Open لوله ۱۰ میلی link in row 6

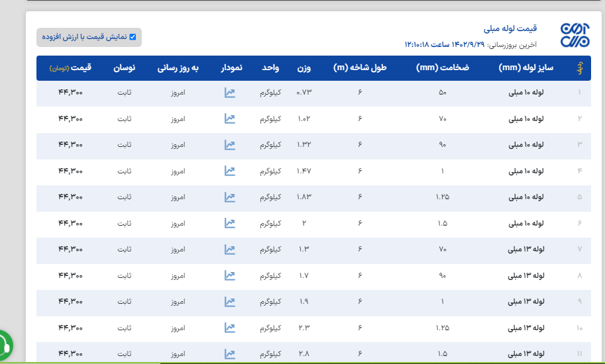(x=526, y=223)
